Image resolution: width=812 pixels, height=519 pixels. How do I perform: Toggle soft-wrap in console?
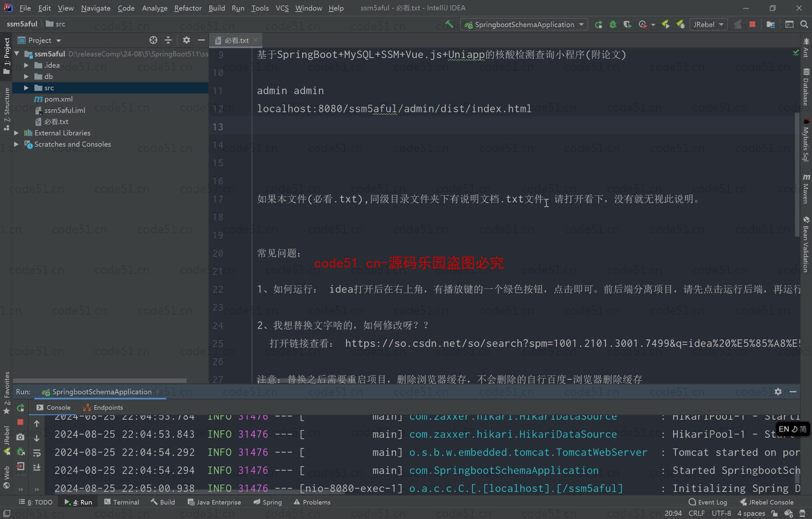click(x=37, y=453)
